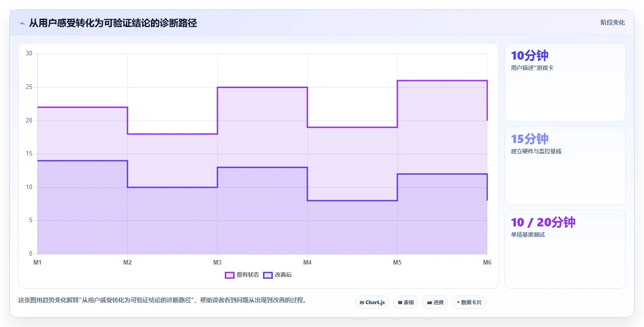Click the 单项基准测试 caption
This screenshot has height=327, width=644.
[528, 235]
